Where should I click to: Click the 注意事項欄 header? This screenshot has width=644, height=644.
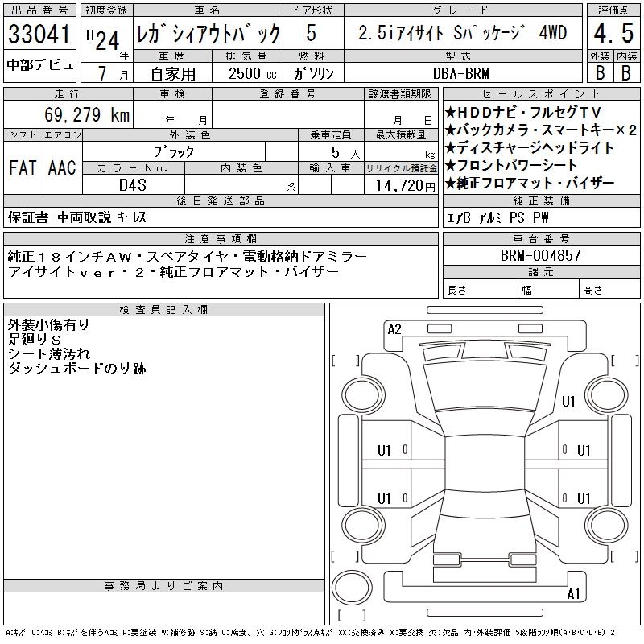coord(221,238)
